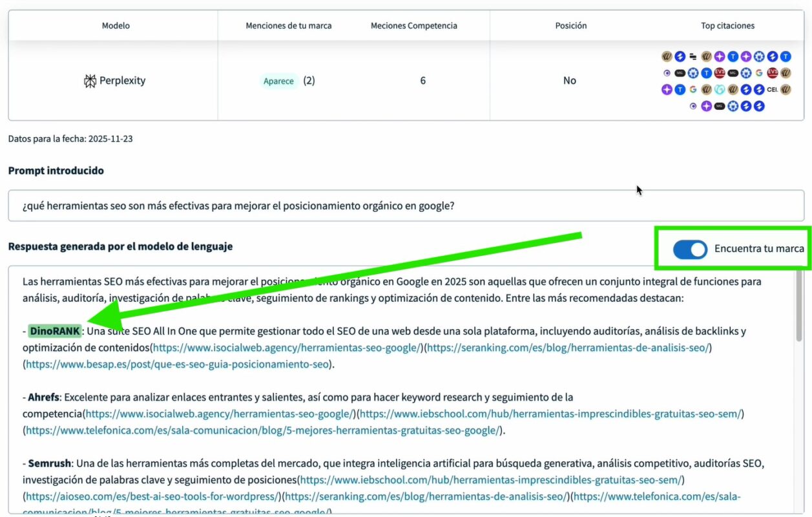Screen dimensions: 812x517
Task: Click the Prompt introducido heading
Action: point(56,171)
